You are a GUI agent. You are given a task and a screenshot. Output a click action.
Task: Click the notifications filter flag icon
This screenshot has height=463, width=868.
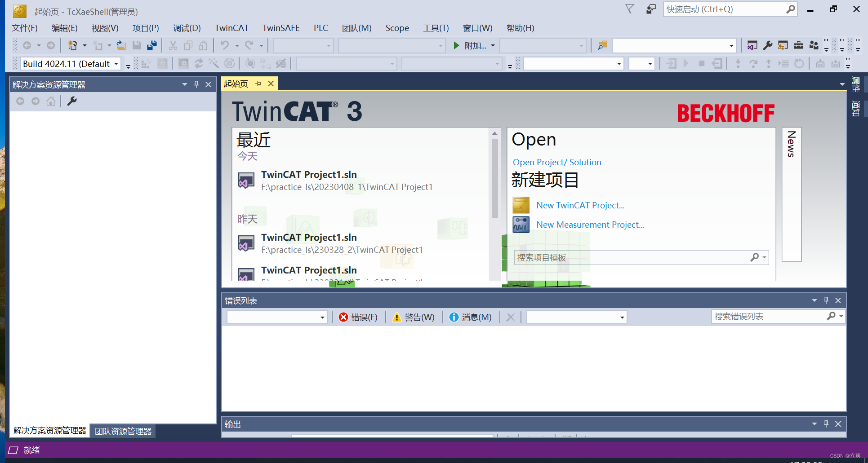coord(630,9)
